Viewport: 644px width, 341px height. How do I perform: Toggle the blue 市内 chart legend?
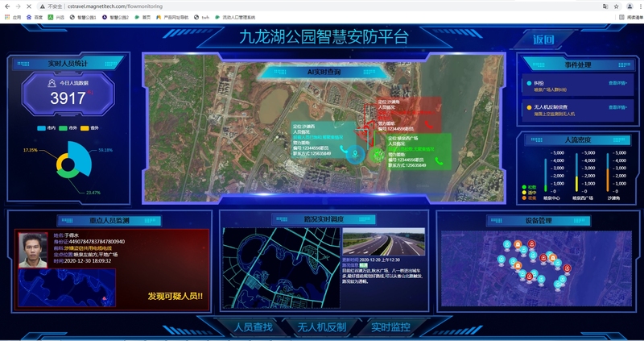click(x=47, y=128)
